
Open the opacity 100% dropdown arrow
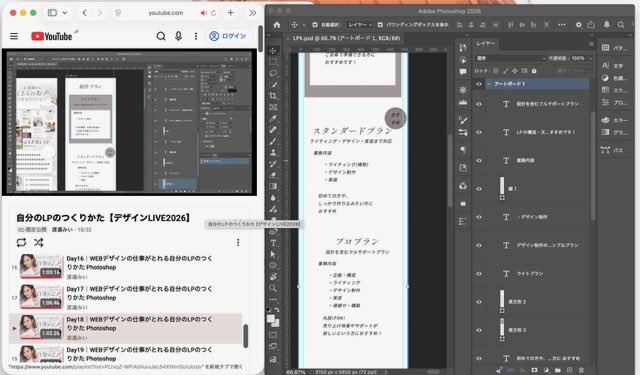point(591,58)
